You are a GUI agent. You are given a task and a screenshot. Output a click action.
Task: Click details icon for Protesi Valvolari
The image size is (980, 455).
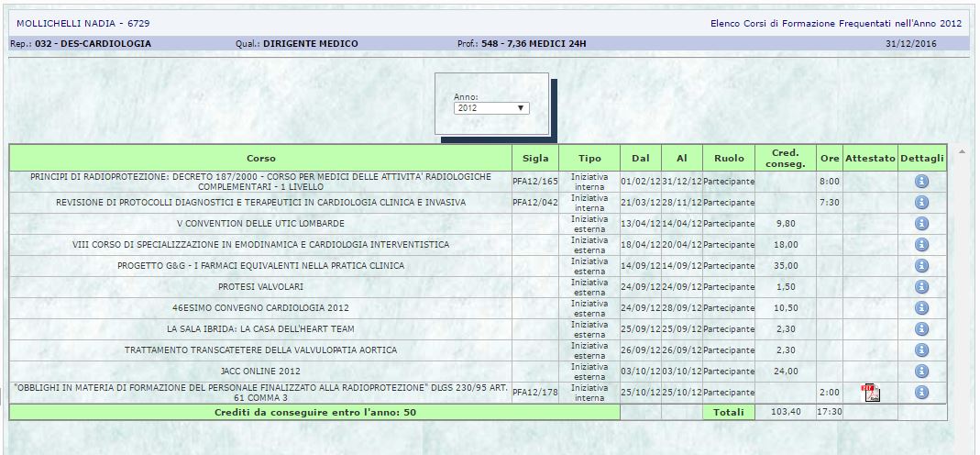[x=921, y=287]
